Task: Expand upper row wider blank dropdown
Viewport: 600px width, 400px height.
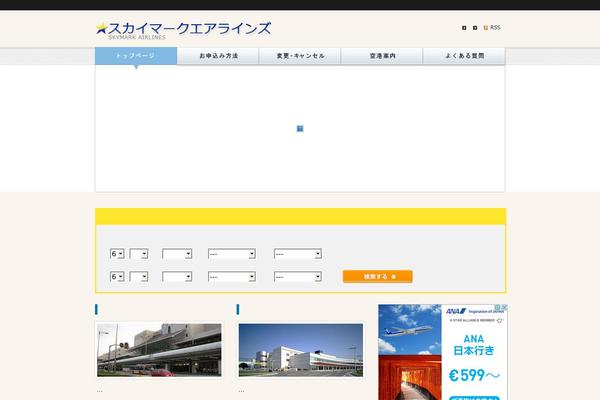Action: (177, 254)
